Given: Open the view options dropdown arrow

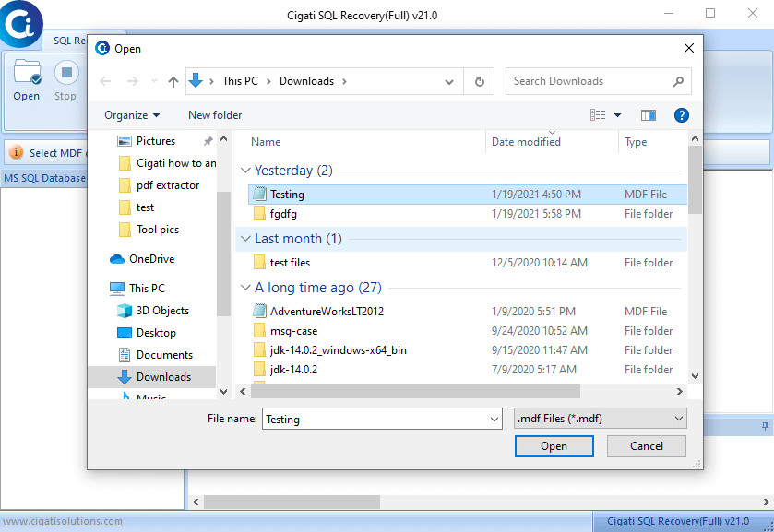Looking at the screenshot, I should click(617, 115).
